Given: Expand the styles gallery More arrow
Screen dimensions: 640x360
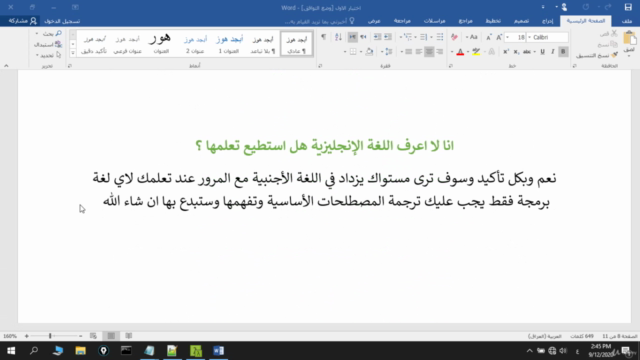Looking at the screenshot, I should (73, 53).
